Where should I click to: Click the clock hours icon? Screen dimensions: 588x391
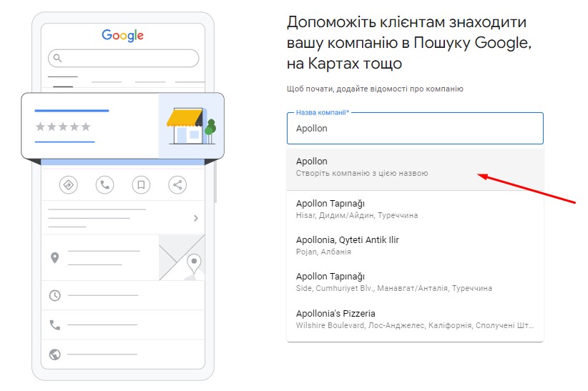(55, 295)
